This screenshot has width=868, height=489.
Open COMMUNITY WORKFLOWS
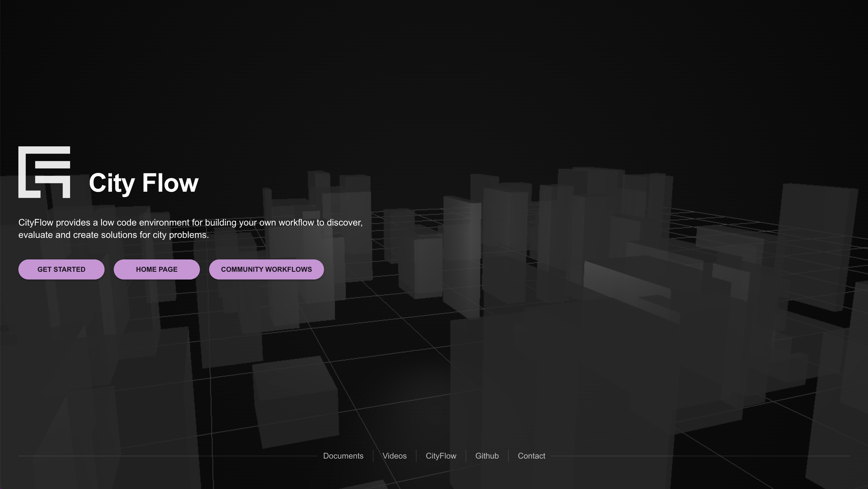pos(266,269)
